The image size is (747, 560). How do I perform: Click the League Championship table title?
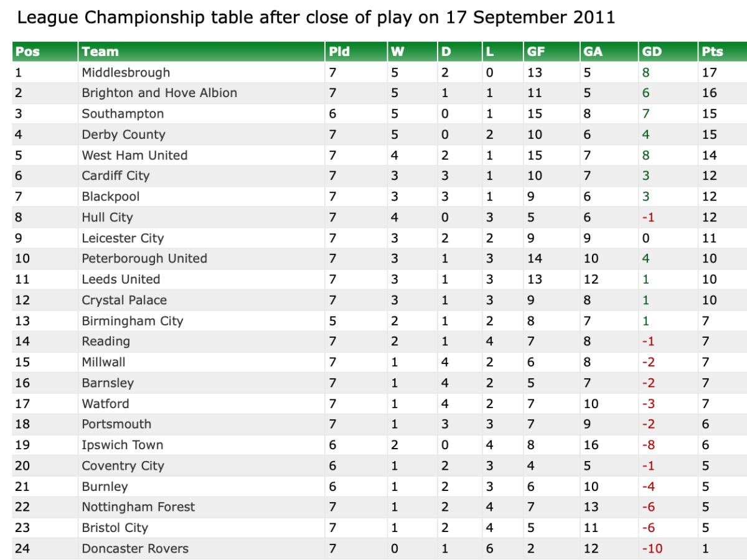(316, 17)
